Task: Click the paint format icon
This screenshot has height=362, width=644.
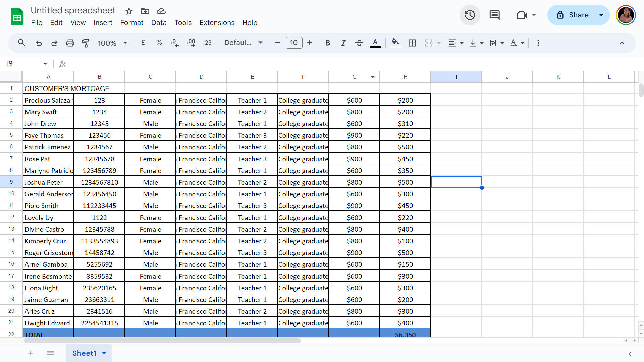Action: click(x=86, y=43)
